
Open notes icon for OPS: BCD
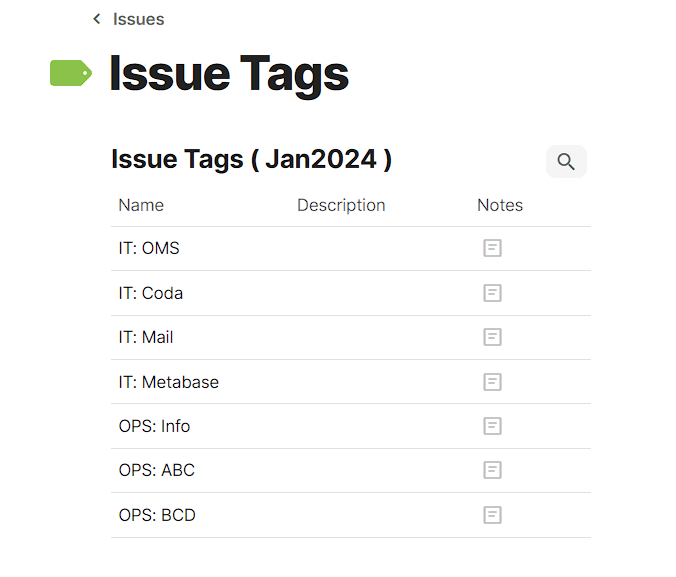(492, 515)
